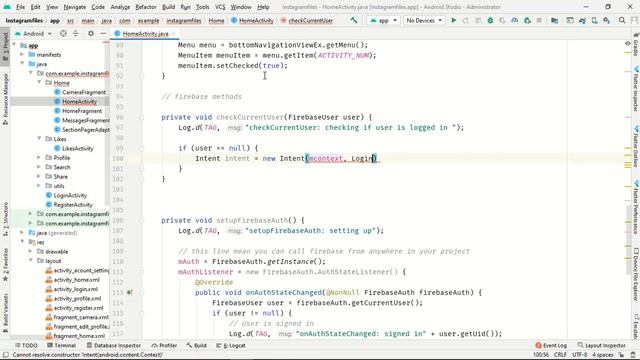
Task: Open the Terminal tool window button
Action: pyautogui.click(x=61, y=345)
